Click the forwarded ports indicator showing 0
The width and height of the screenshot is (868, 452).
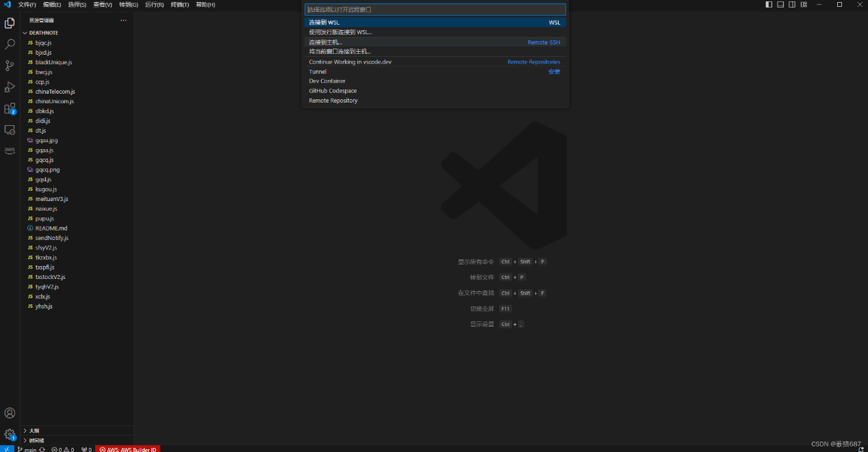pyautogui.click(x=86, y=449)
